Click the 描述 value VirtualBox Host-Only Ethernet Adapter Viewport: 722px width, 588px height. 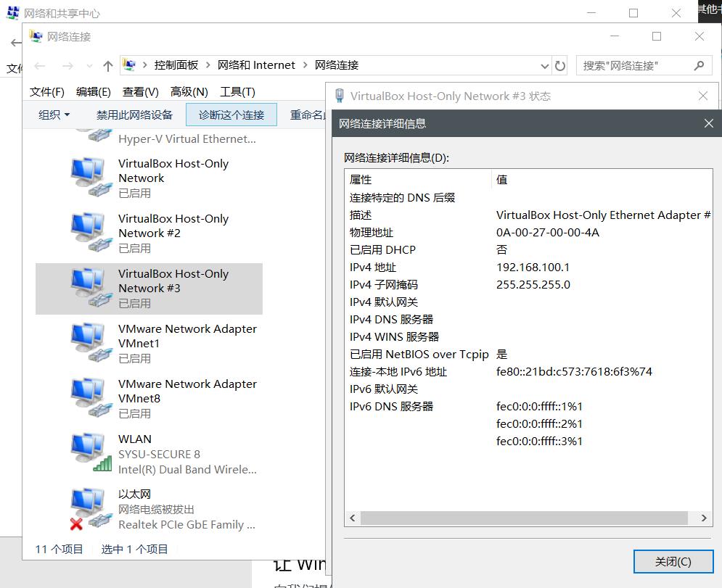pyautogui.click(x=603, y=215)
